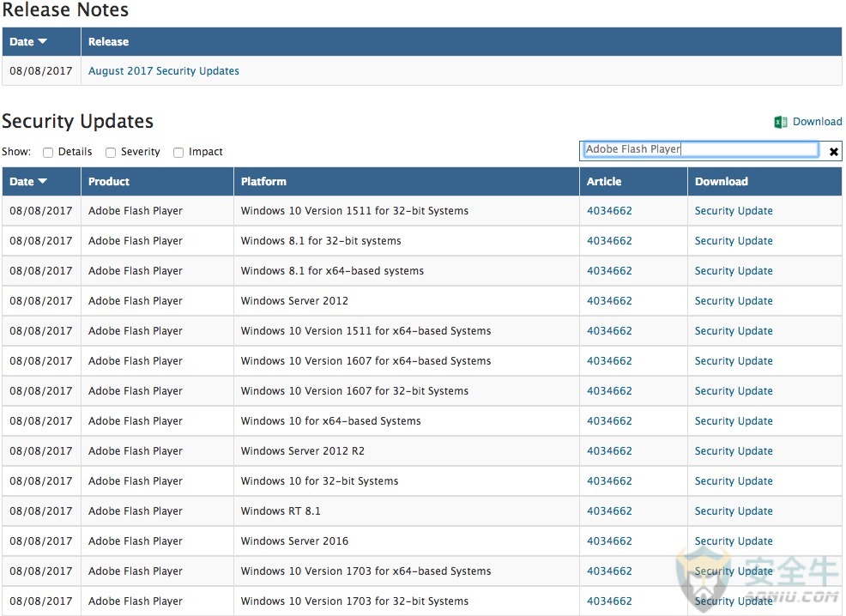
Task: Open article 4034662 for Windows 10 1703 x64
Action: (609, 571)
